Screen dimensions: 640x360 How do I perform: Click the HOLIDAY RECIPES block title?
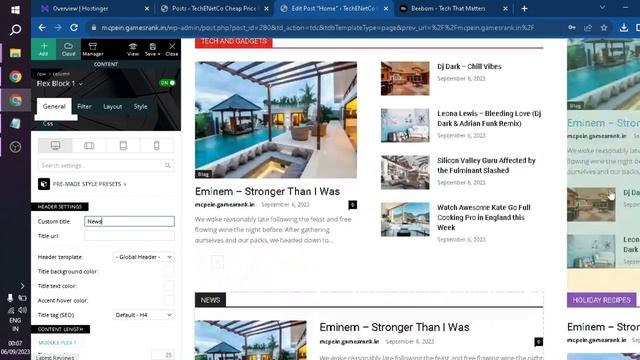[602, 300]
